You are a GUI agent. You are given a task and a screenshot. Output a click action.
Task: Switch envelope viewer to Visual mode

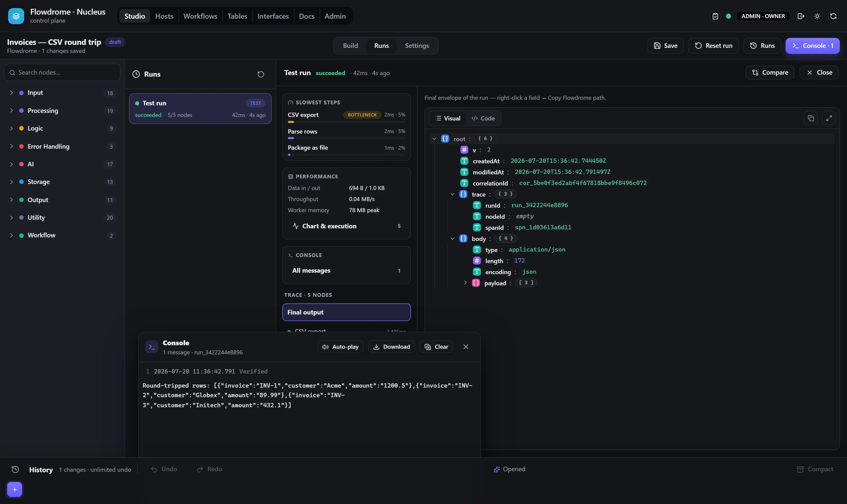[x=448, y=118]
